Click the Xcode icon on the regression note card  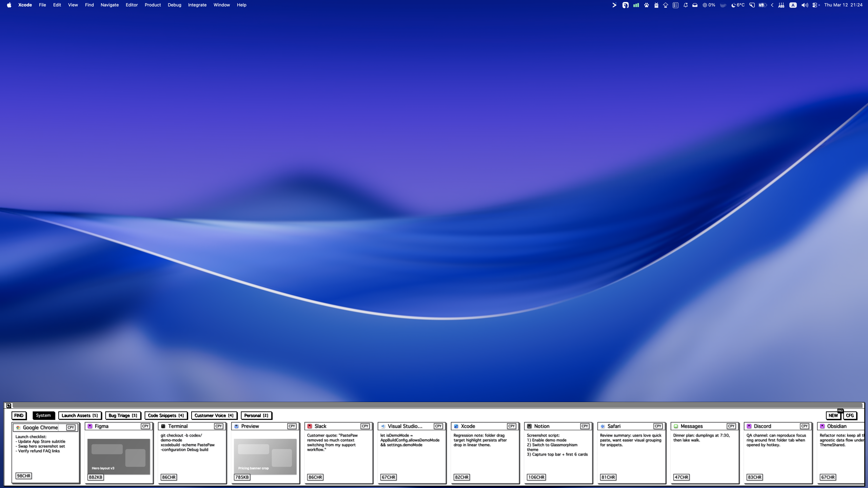click(456, 426)
